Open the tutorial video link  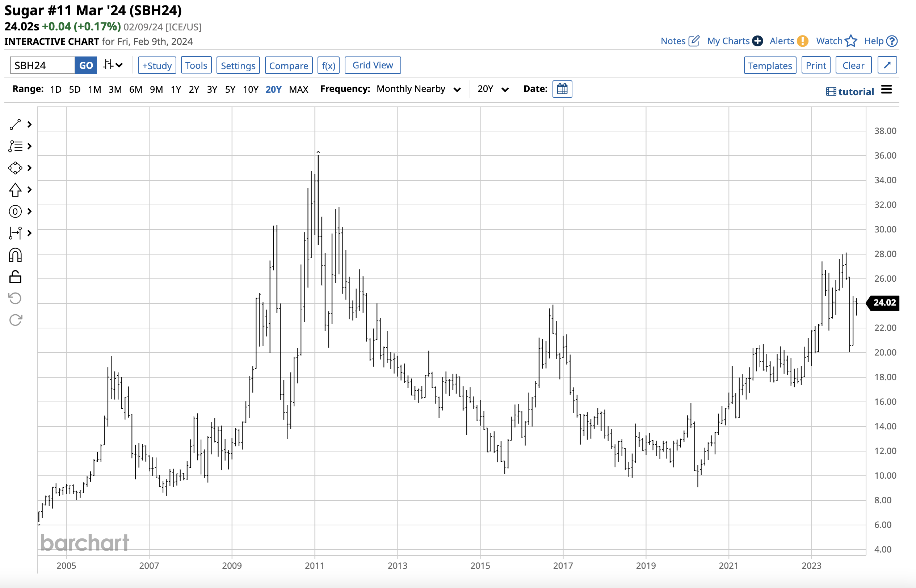point(850,92)
